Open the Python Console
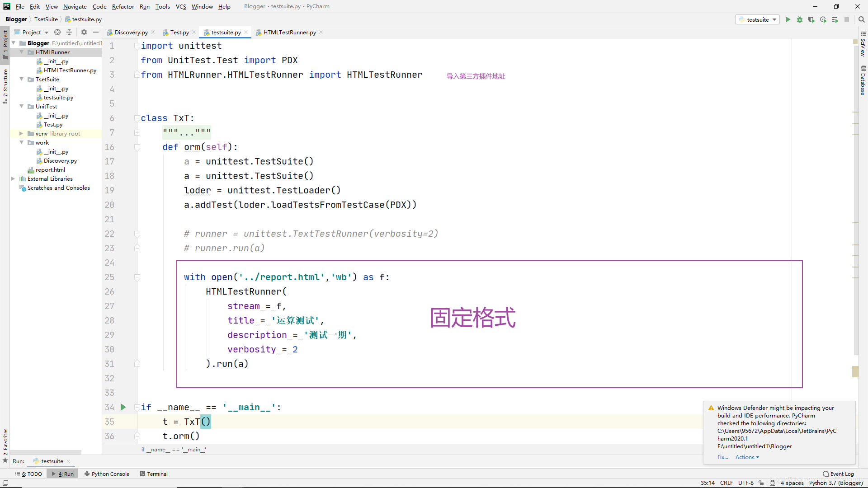This screenshot has height=488, width=868. [x=107, y=474]
